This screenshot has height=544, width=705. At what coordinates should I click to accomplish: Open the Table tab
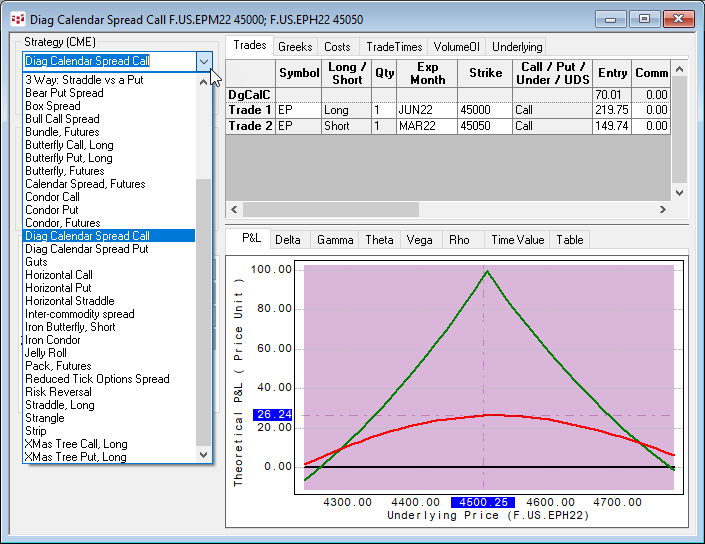[x=570, y=240]
